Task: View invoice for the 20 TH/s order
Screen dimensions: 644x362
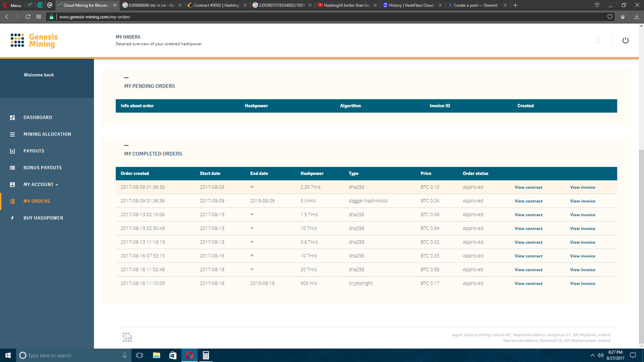Action: click(x=582, y=269)
